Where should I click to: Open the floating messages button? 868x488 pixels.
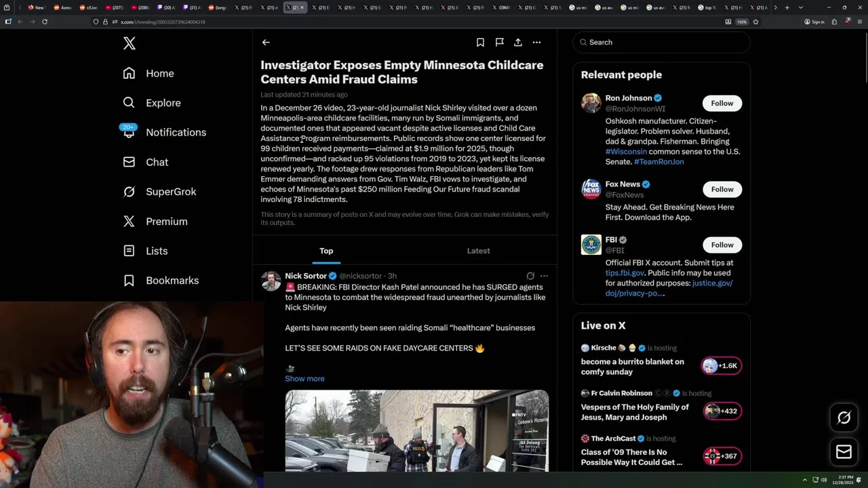(844, 451)
